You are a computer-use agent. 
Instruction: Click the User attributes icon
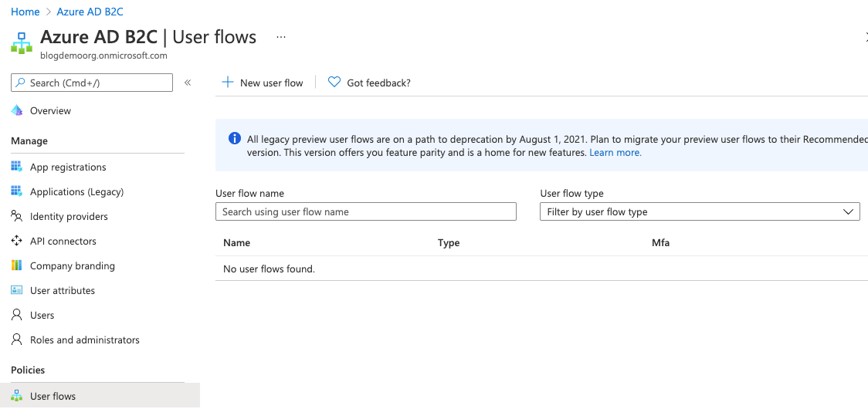[x=17, y=290]
